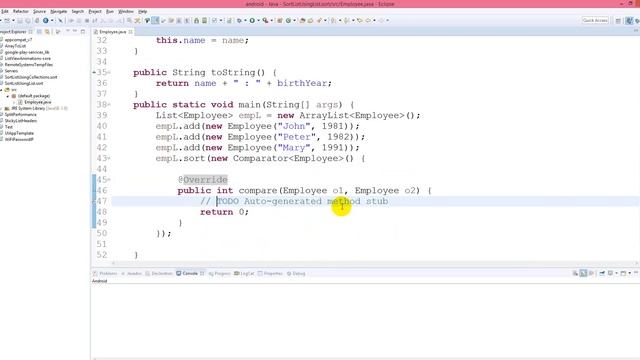Select the JRE System Library node

(x=37, y=109)
